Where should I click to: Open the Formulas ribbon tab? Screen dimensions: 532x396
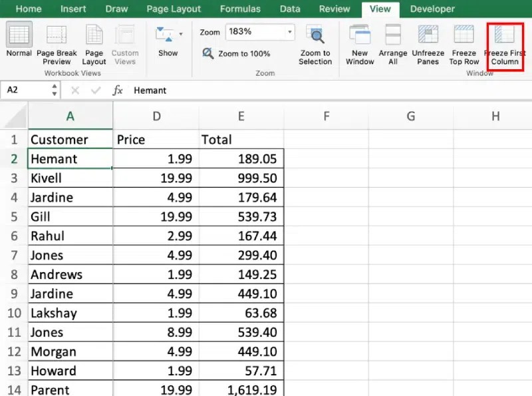pyautogui.click(x=240, y=9)
